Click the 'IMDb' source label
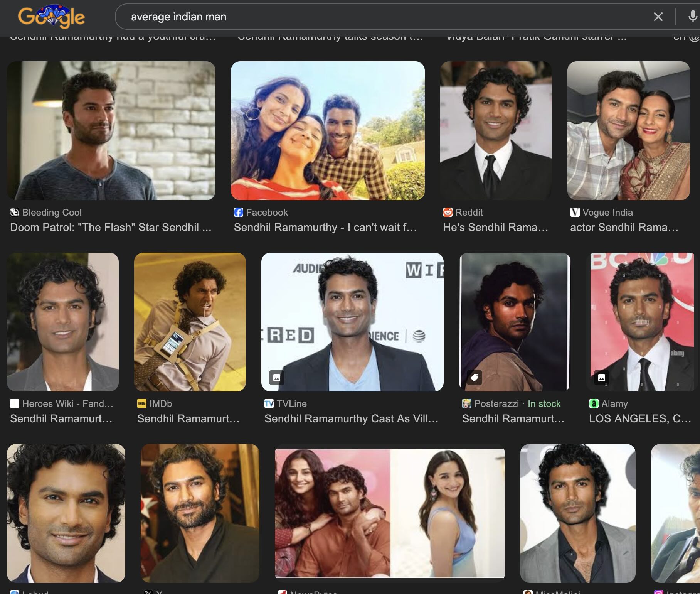 [x=161, y=403]
